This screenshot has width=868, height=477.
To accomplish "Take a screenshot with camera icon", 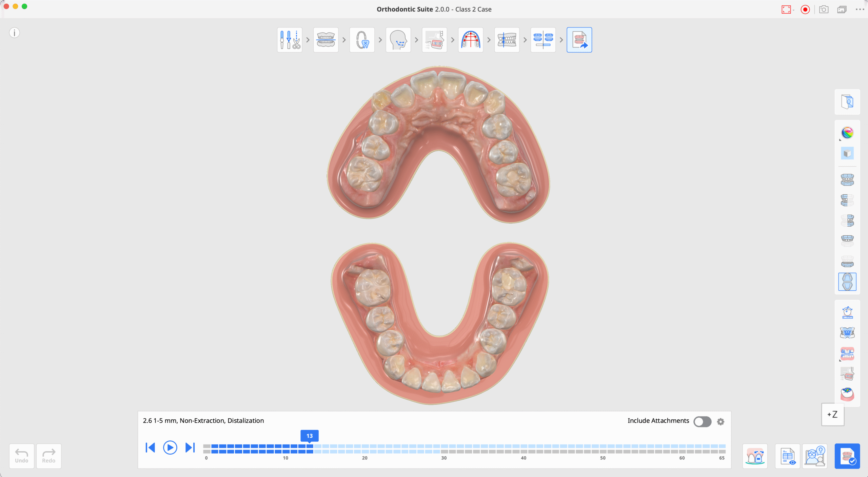I will [824, 9].
